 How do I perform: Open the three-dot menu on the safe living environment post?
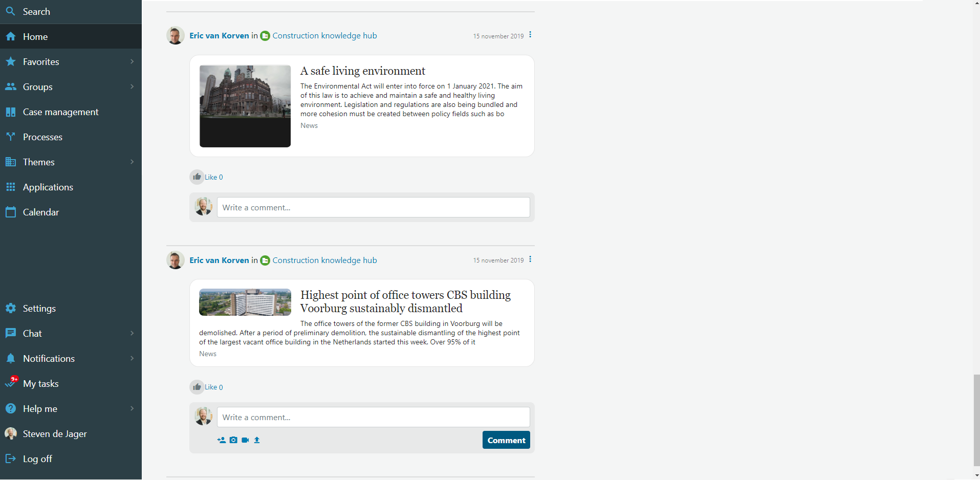click(x=530, y=35)
